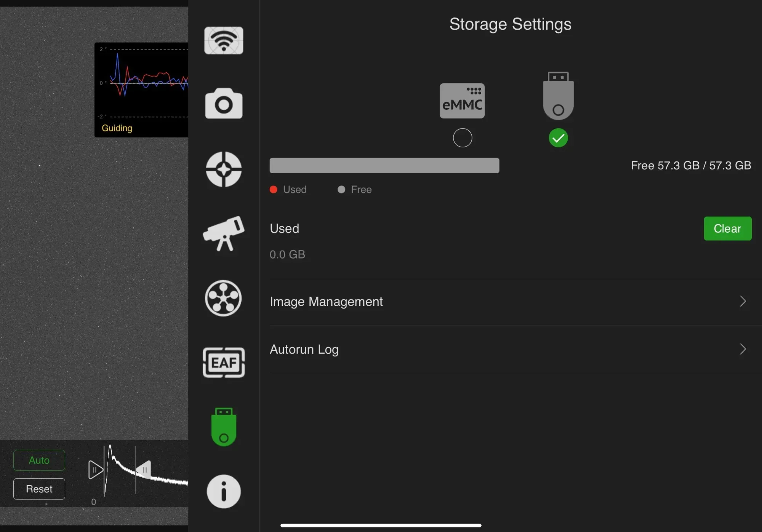The width and height of the screenshot is (762, 532).
Task: Open filter wheel settings icon
Action: pyautogui.click(x=223, y=298)
